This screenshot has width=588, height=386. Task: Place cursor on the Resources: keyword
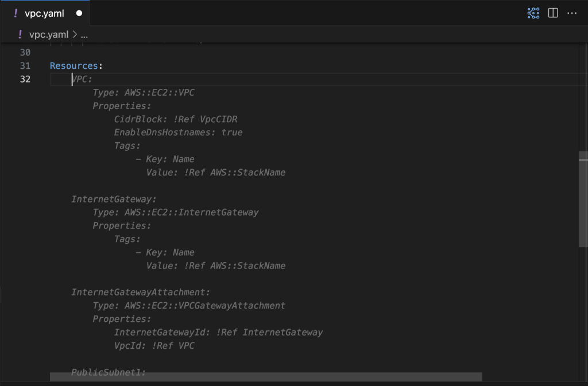click(76, 66)
